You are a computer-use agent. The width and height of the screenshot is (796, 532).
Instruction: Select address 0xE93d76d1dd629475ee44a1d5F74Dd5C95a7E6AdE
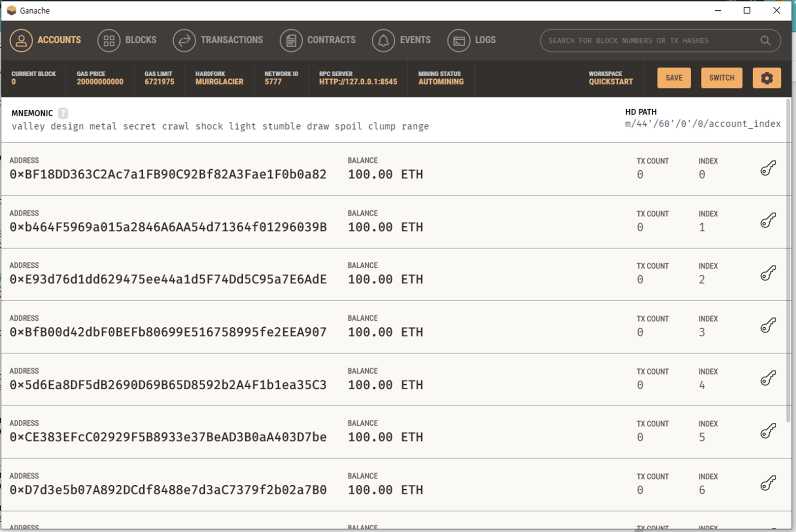pyautogui.click(x=168, y=279)
